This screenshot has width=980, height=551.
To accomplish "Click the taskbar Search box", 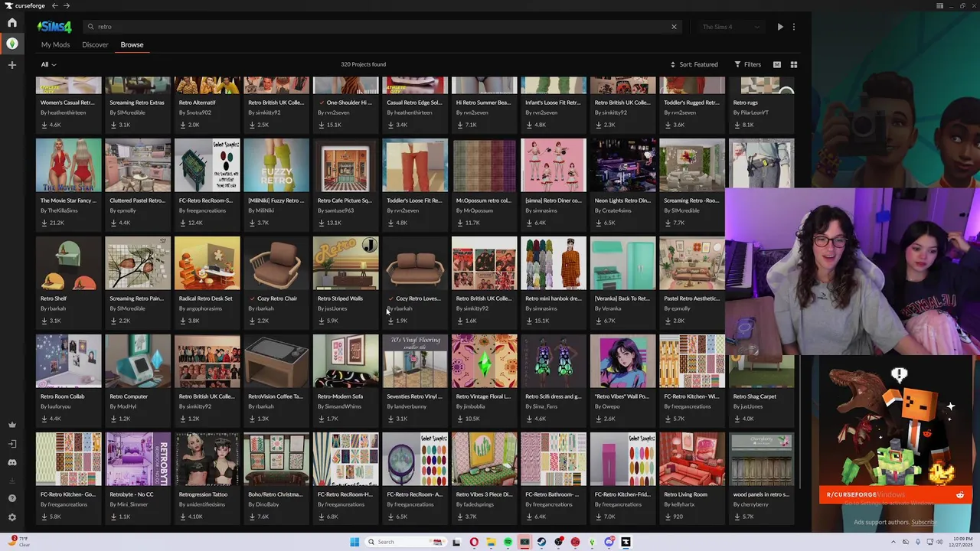I will [404, 542].
